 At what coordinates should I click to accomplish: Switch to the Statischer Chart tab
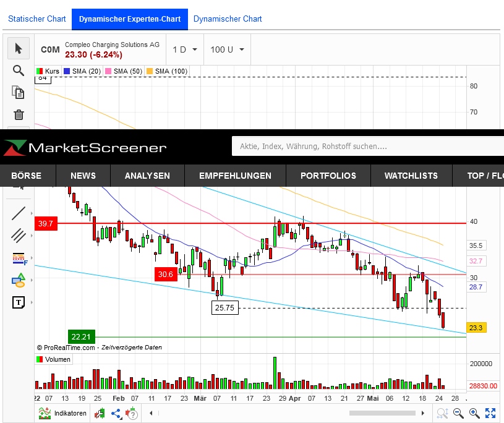coord(36,19)
